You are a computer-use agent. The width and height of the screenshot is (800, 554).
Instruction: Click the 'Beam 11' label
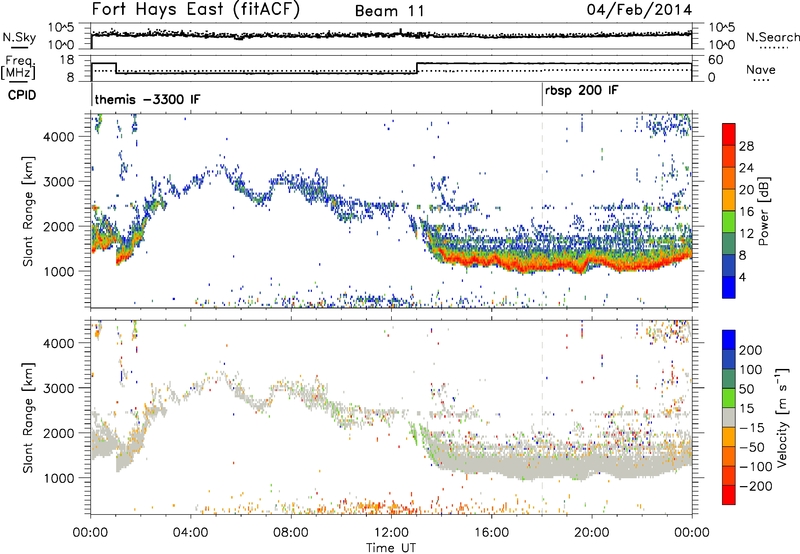click(x=389, y=11)
